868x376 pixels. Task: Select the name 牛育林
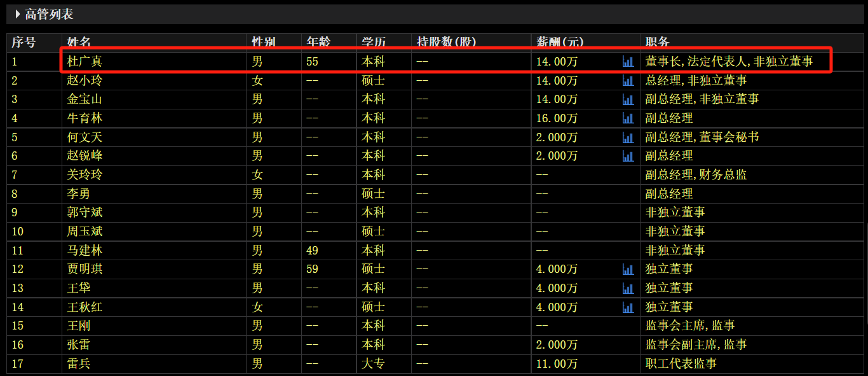(85, 118)
